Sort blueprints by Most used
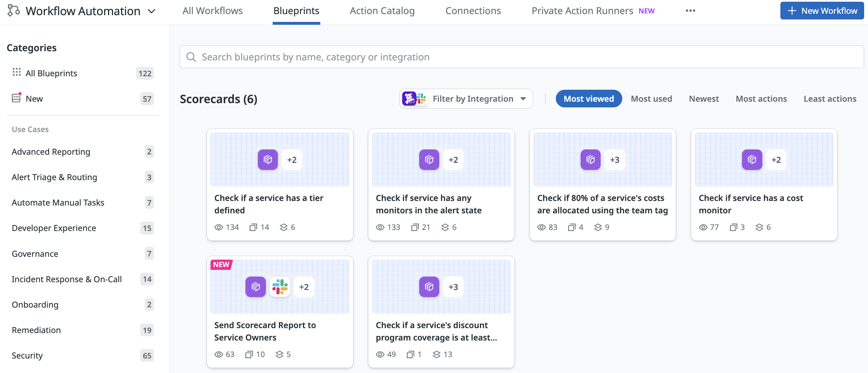 (651, 99)
